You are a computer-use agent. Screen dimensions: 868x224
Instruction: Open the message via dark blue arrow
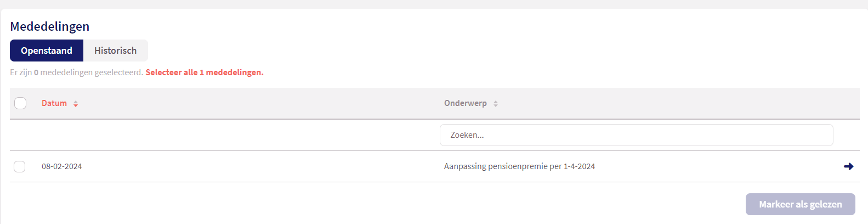pyautogui.click(x=848, y=166)
